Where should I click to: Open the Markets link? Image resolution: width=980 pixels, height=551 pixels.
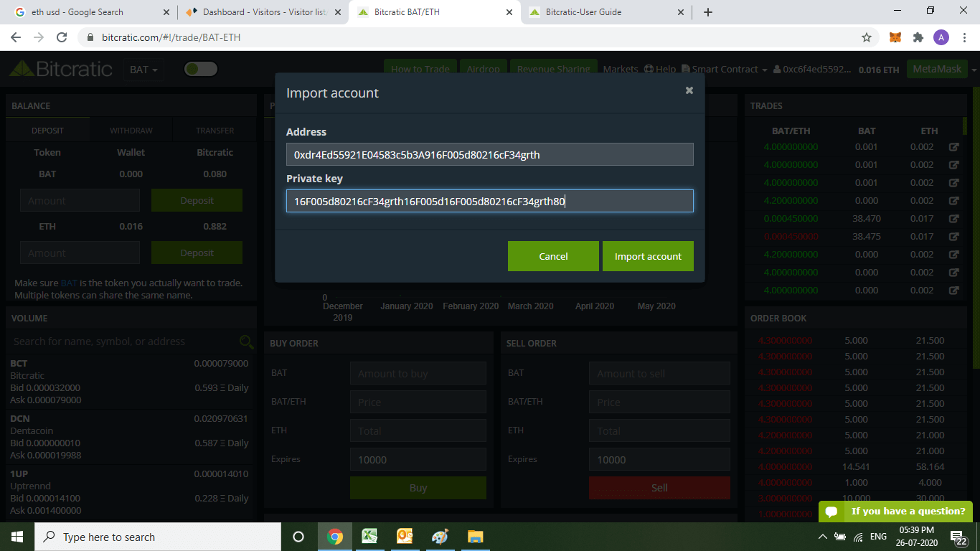pos(621,69)
